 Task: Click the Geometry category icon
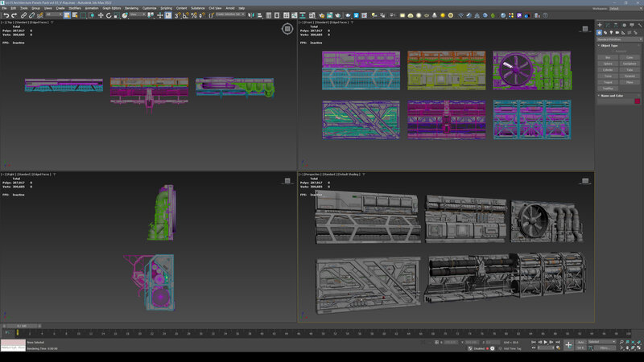(x=601, y=32)
